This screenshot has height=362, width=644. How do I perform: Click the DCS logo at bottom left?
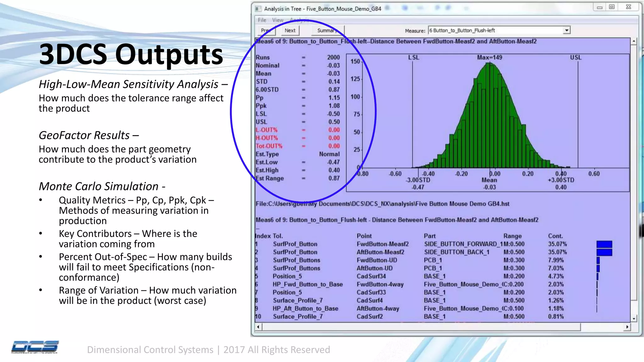35,347
